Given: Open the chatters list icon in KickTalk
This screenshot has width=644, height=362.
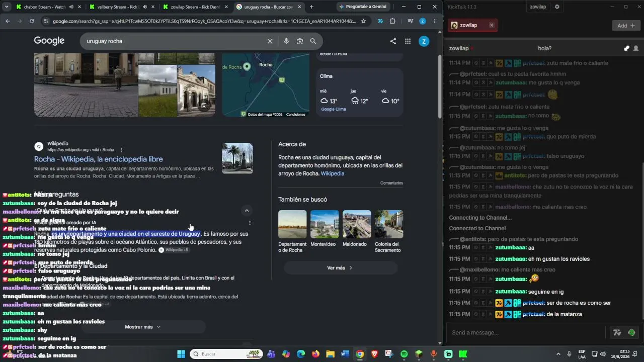Looking at the screenshot, I should point(636,48).
